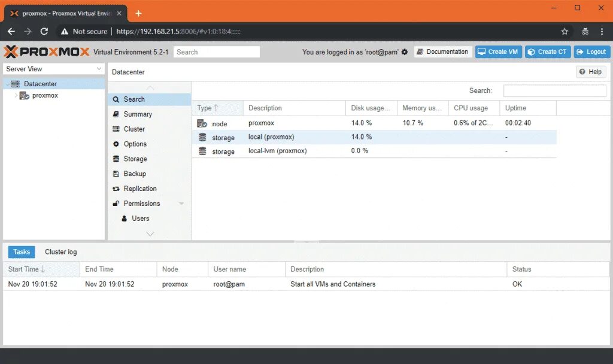Open Datacenter Options
The image size is (613, 364).
(x=149, y=144)
